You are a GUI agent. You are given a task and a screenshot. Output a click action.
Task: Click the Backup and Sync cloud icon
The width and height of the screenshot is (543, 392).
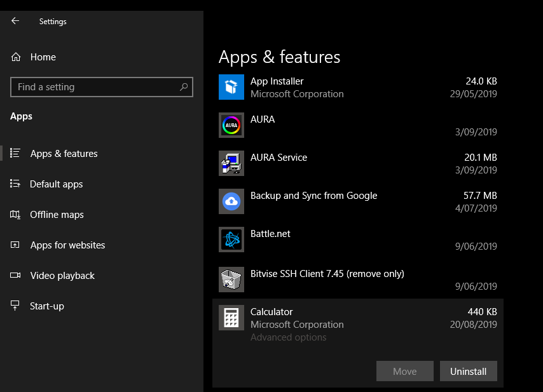231,201
